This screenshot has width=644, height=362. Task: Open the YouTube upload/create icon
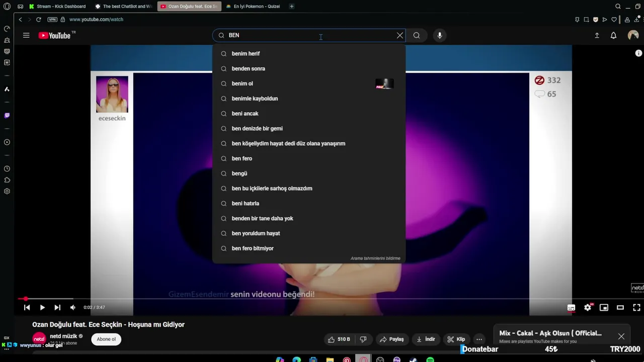597,35
